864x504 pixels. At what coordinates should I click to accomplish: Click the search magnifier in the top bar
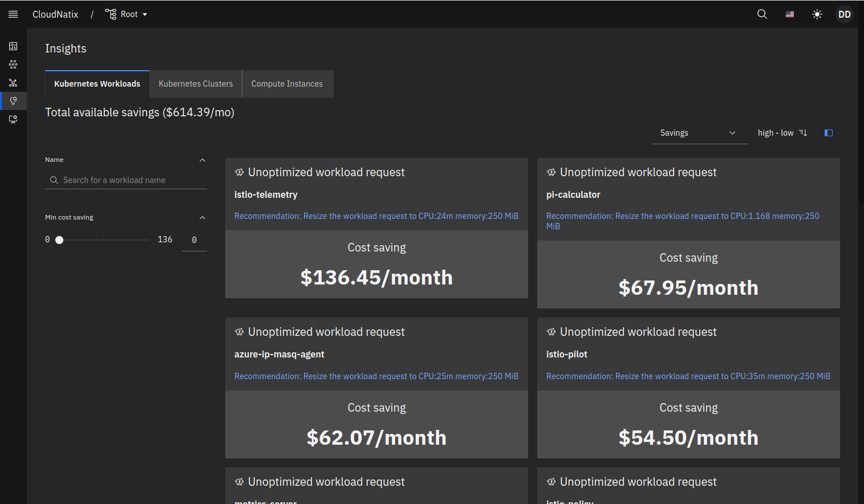(762, 14)
